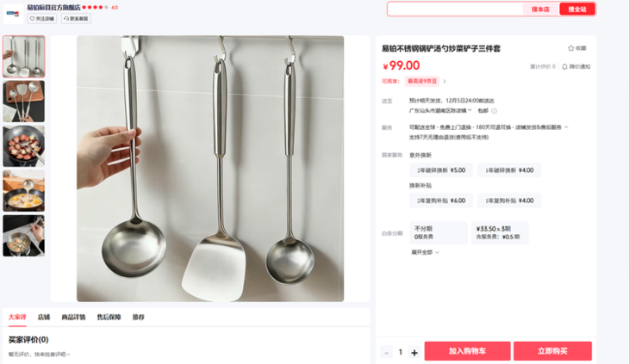Click the 加入购物车 button

[467, 351]
